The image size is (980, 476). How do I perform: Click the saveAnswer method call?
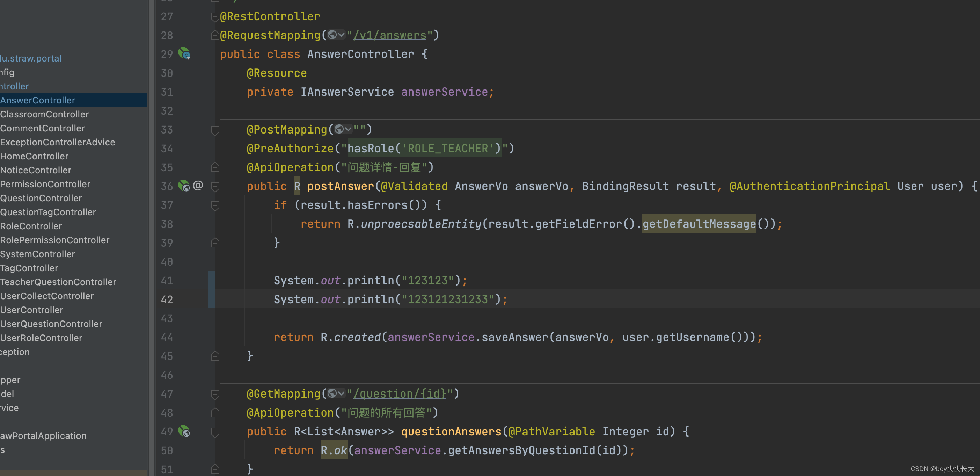point(515,337)
